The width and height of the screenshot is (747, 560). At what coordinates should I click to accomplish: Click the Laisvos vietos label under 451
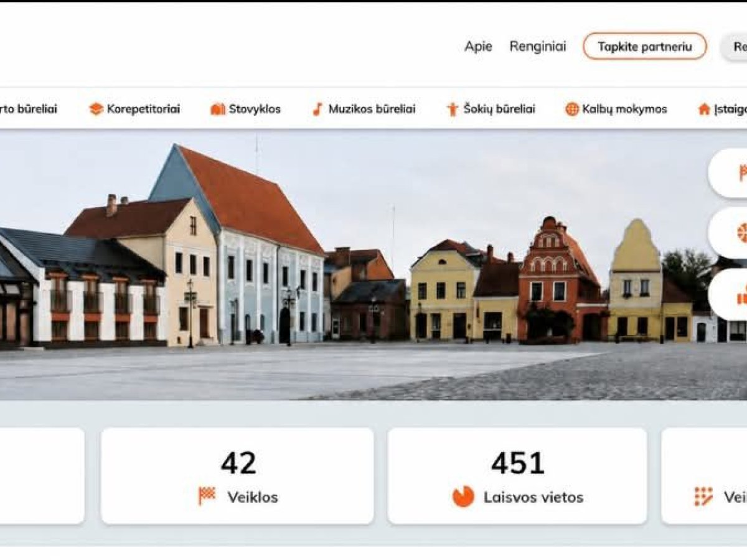pos(533,497)
